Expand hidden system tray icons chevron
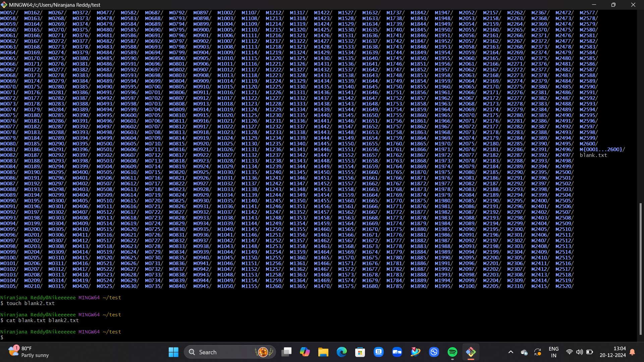The height and width of the screenshot is (362, 644). [511, 352]
